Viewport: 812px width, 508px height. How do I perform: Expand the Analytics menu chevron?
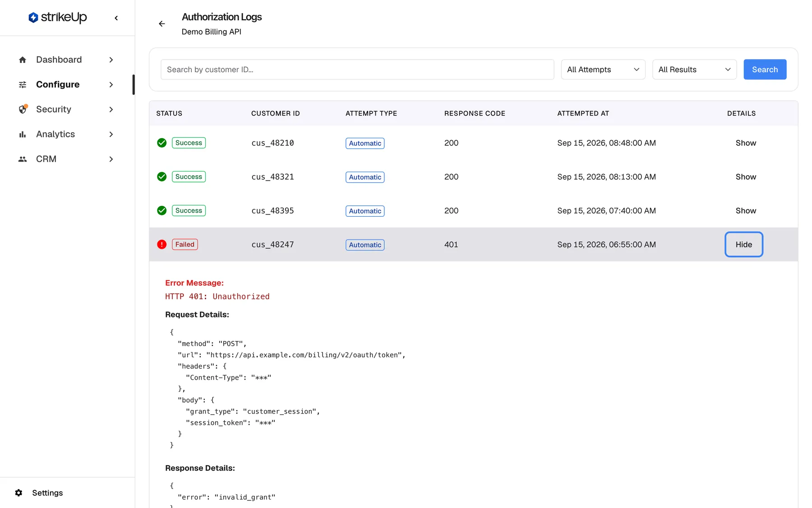[x=111, y=134]
